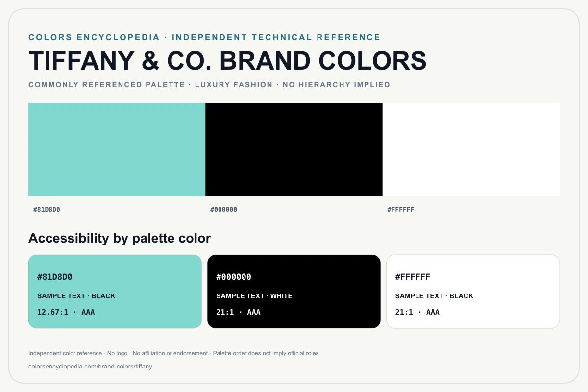Click the 21:1 AAA ratio on white card

pyautogui.click(x=417, y=312)
